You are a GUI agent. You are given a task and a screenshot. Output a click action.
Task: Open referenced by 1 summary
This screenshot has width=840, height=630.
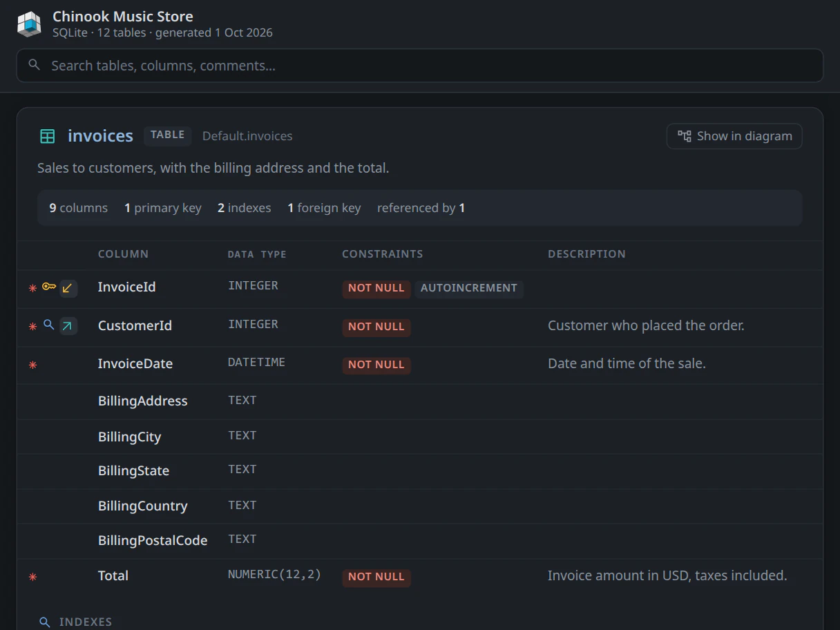tap(421, 208)
